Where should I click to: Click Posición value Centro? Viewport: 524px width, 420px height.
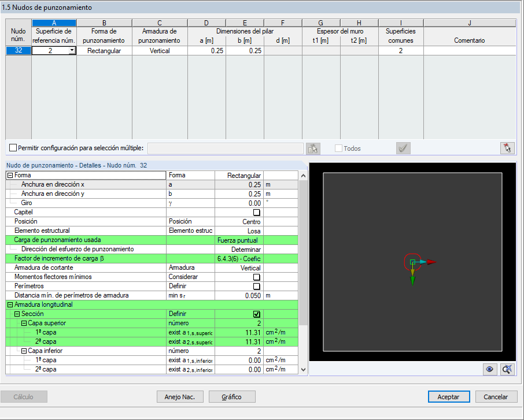point(239,222)
